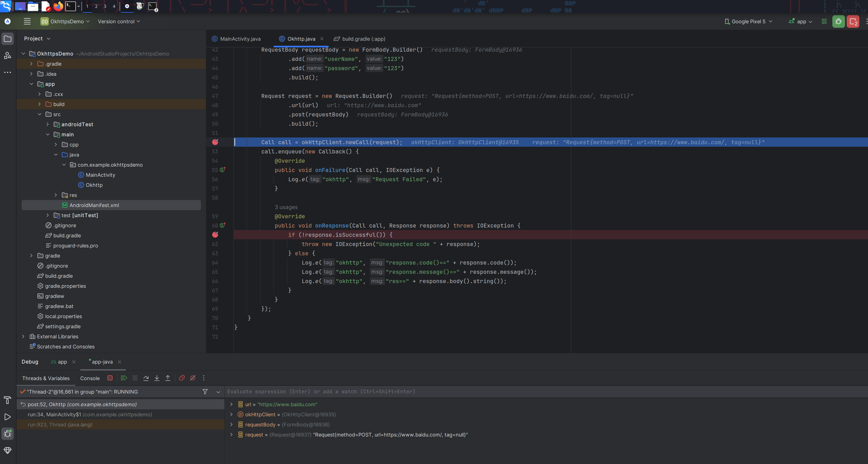Expand the request variable
Viewport: 868px width, 464px height.
click(x=232, y=435)
